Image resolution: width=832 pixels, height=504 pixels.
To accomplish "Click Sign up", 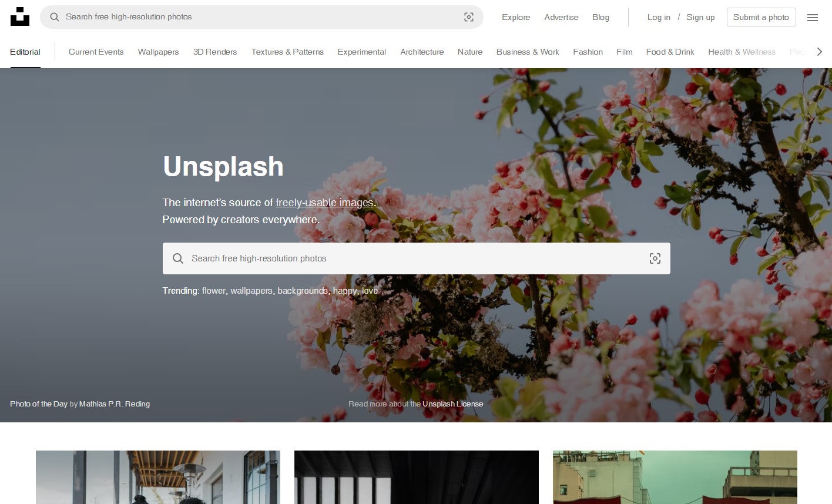I will tap(700, 17).
